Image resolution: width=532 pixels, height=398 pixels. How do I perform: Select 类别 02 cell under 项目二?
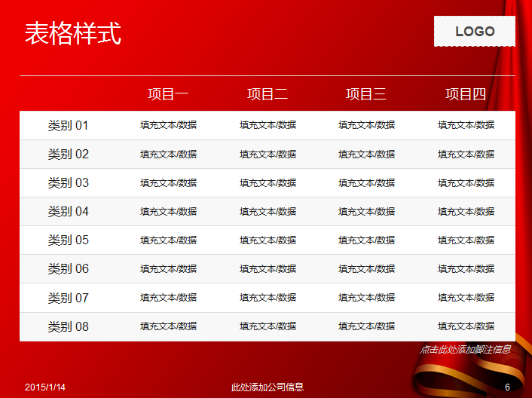coord(268,155)
